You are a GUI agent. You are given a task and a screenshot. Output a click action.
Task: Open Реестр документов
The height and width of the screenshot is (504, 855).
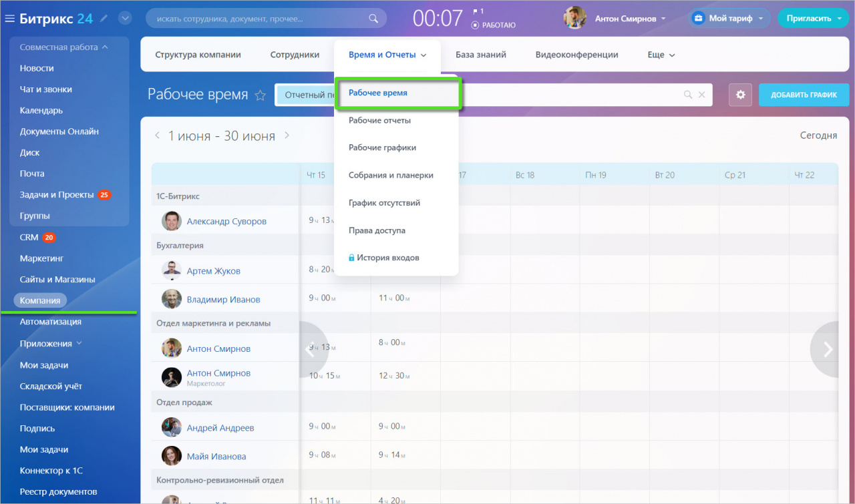tap(59, 492)
